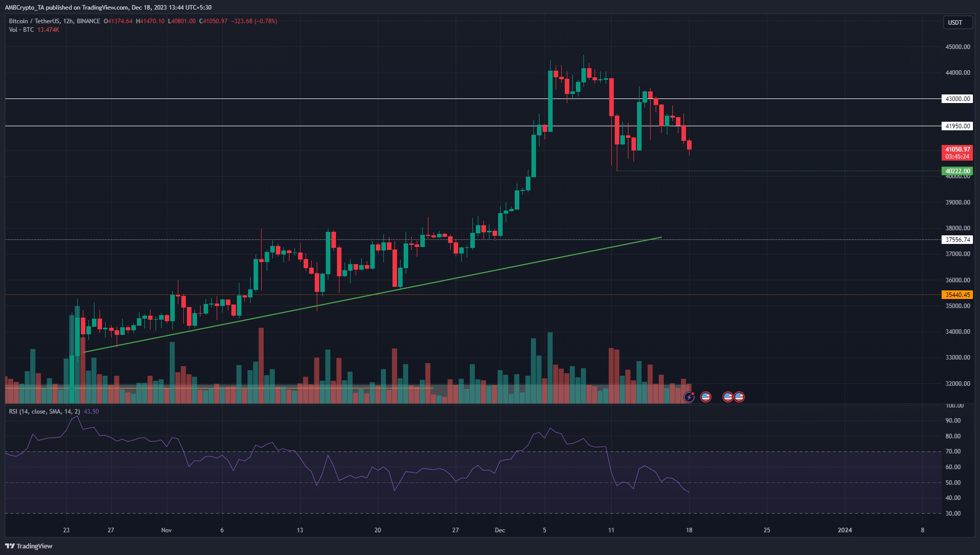This screenshot has height=555, width=980.
Task: Click the RSI value 43.50
Action: (x=91, y=412)
